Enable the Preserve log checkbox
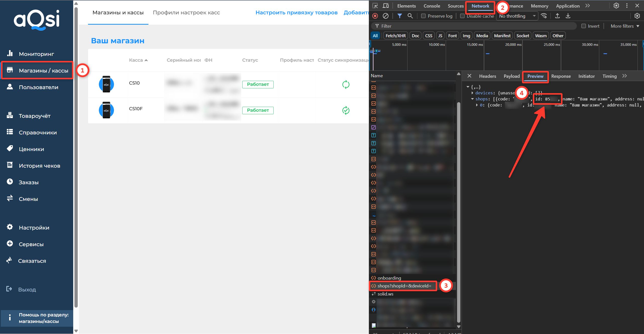This screenshot has height=334, width=644. click(x=423, y=16)
